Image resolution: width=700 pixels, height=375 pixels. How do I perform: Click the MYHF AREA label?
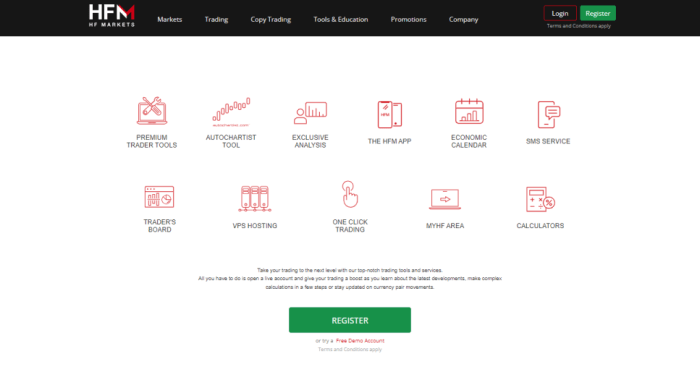pyautogui.click(x=445, y=226)
